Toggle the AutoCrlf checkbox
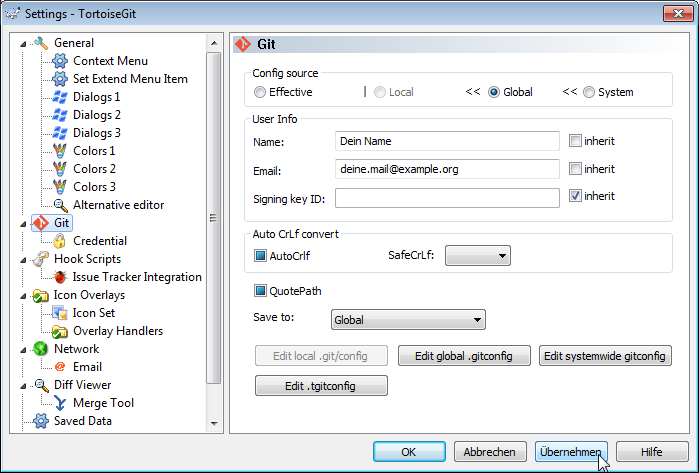Viewport: 699px width, 473px height. coord(260,257)
